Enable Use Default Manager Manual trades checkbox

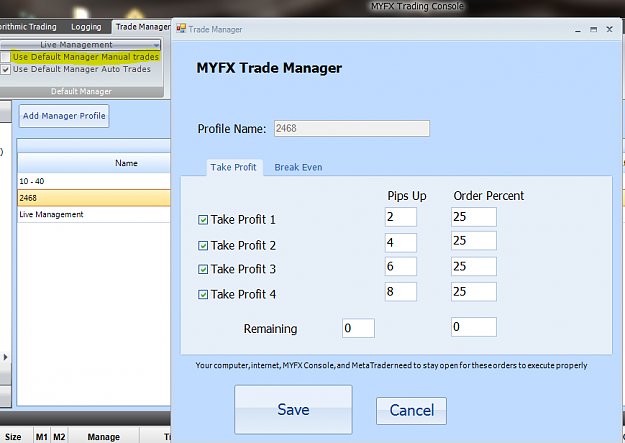coord(6,57)
